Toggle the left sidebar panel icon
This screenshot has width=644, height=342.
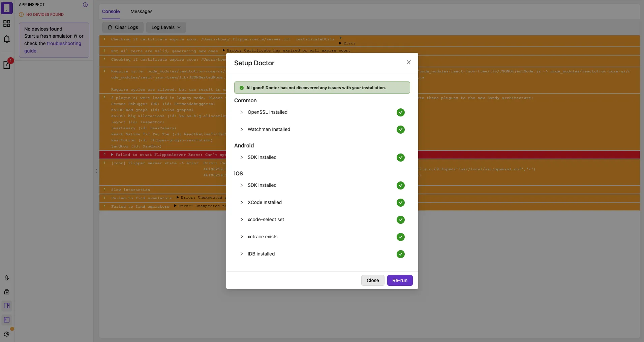pos(7,320)
